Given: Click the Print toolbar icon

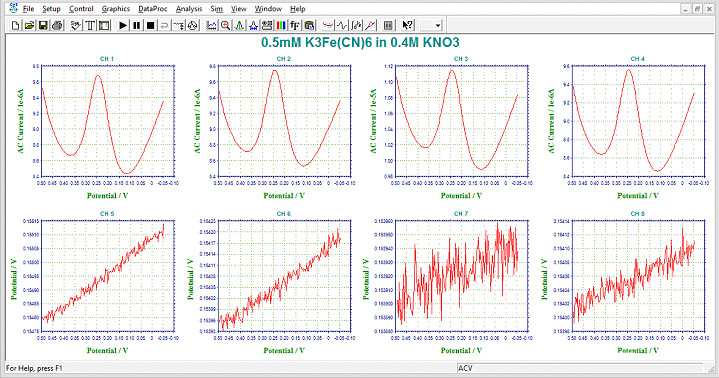Looking at the screenshot, I should [57, 25].
